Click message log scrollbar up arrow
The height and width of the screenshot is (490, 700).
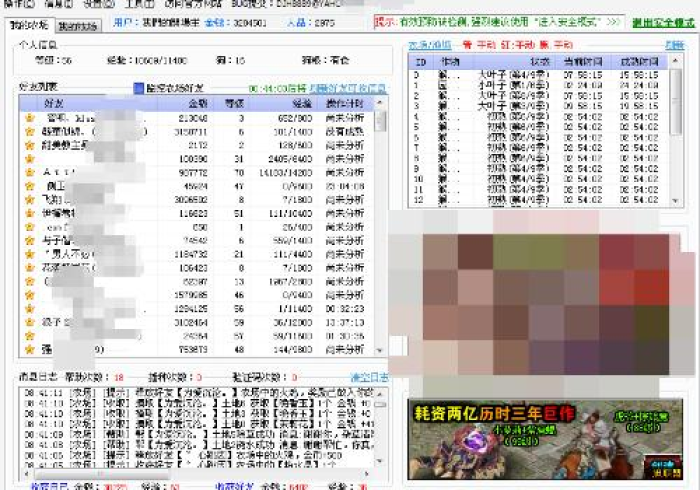pos(380,394)
